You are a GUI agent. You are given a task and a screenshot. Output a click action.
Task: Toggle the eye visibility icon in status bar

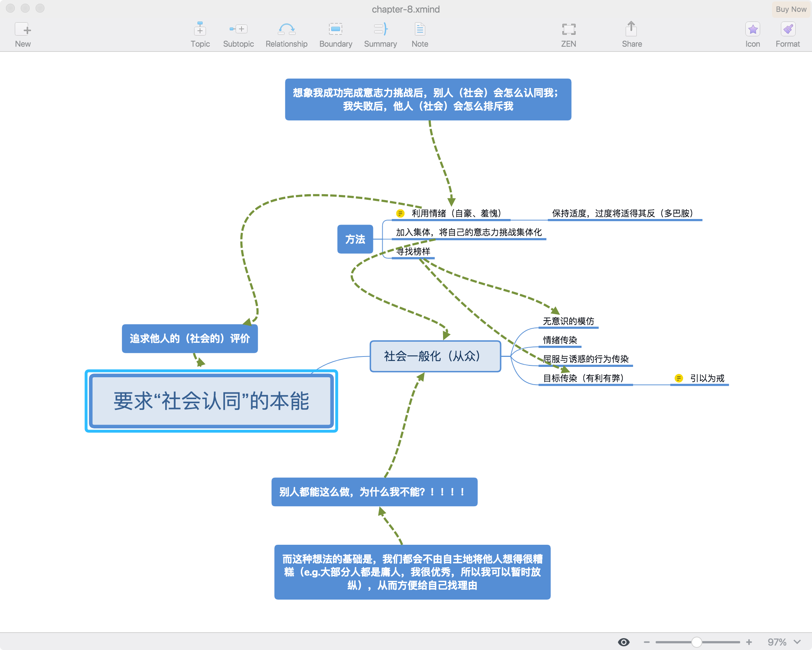point(624,642)
